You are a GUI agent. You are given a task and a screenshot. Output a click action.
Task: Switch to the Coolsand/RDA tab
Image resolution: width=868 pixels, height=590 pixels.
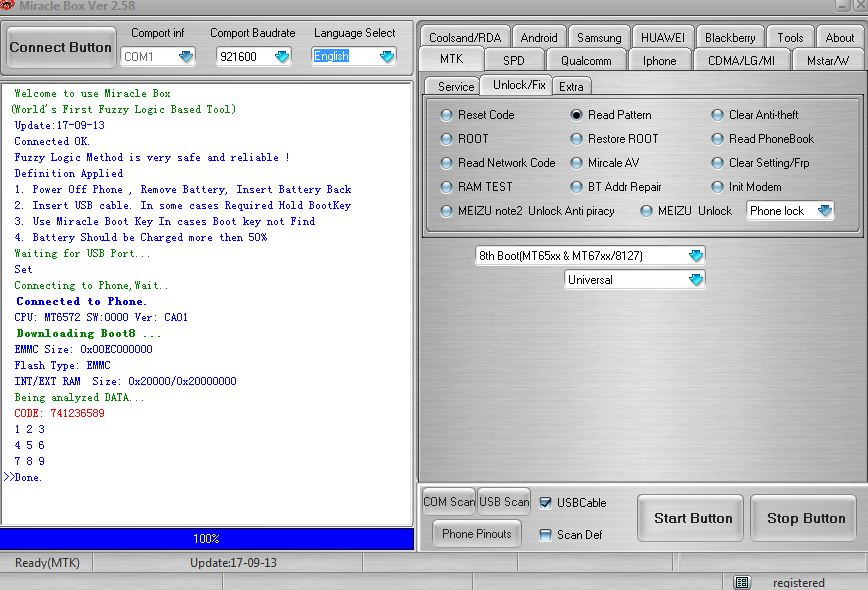[x=465, y=38]
